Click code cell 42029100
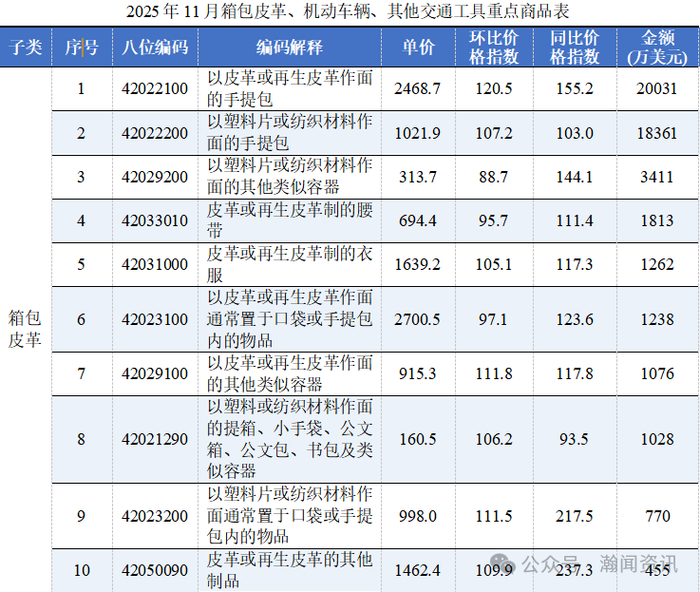 pos(155,373)
